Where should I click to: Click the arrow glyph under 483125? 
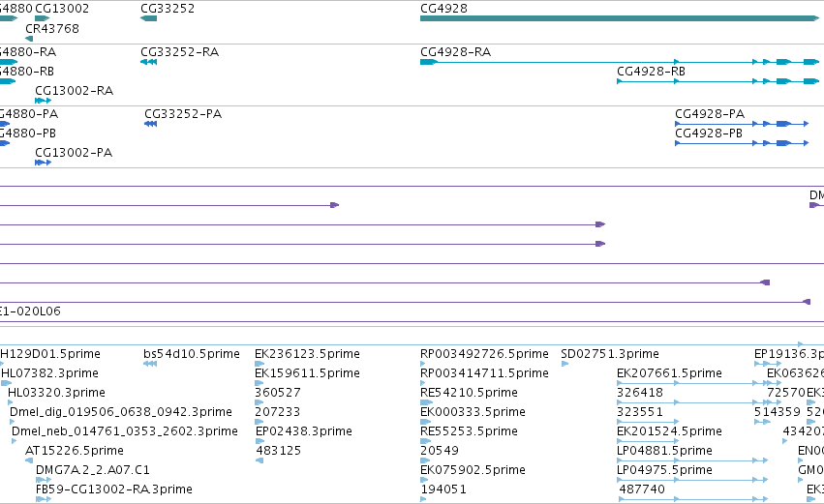pos(259,460)
